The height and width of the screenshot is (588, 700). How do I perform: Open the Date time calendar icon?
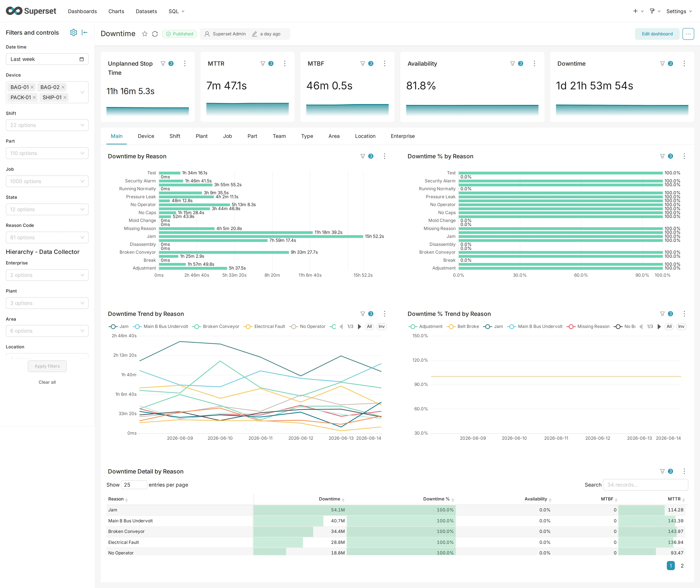coord(82,59)
